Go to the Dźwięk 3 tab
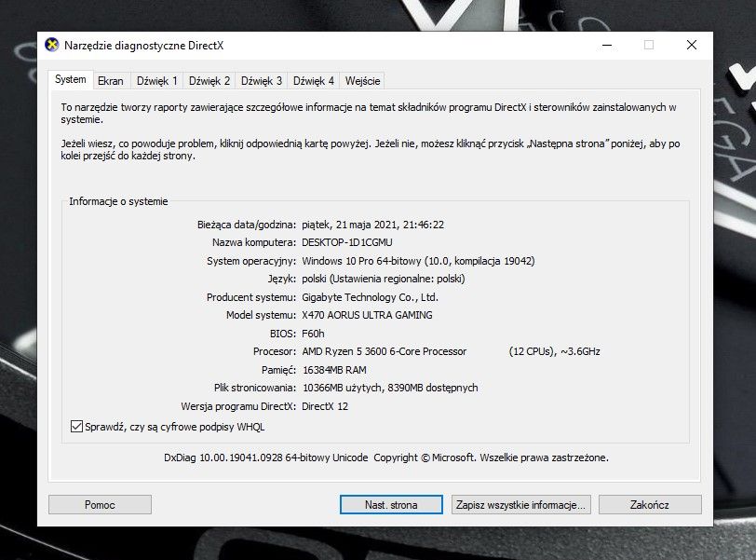Screen dimensions: 756x560 point(262,81)
